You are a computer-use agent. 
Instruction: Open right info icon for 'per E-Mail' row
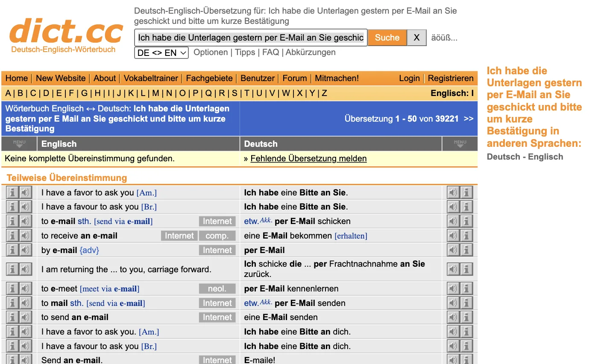click(466, 250)
